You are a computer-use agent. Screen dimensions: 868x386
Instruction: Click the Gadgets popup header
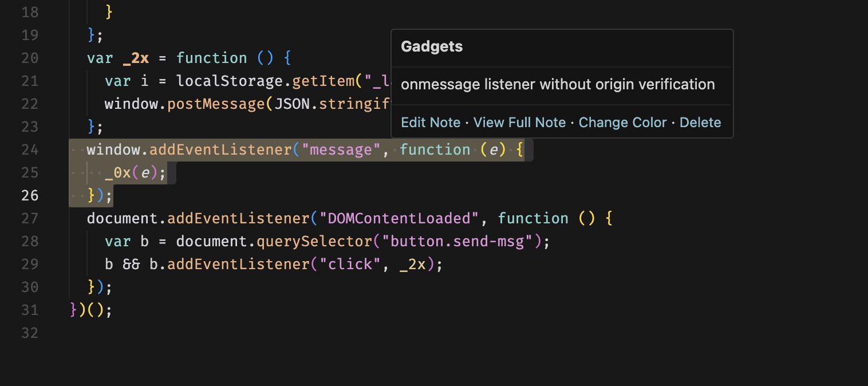(431, 46)
